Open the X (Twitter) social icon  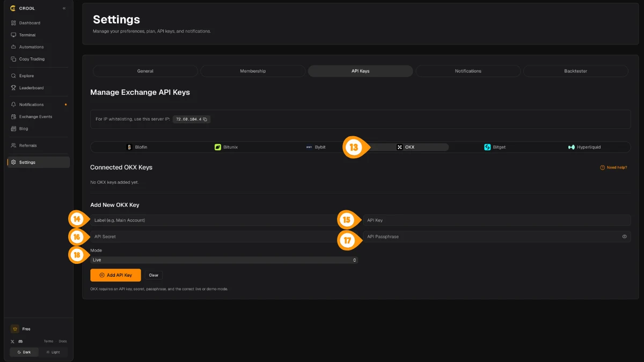(12, 341)
